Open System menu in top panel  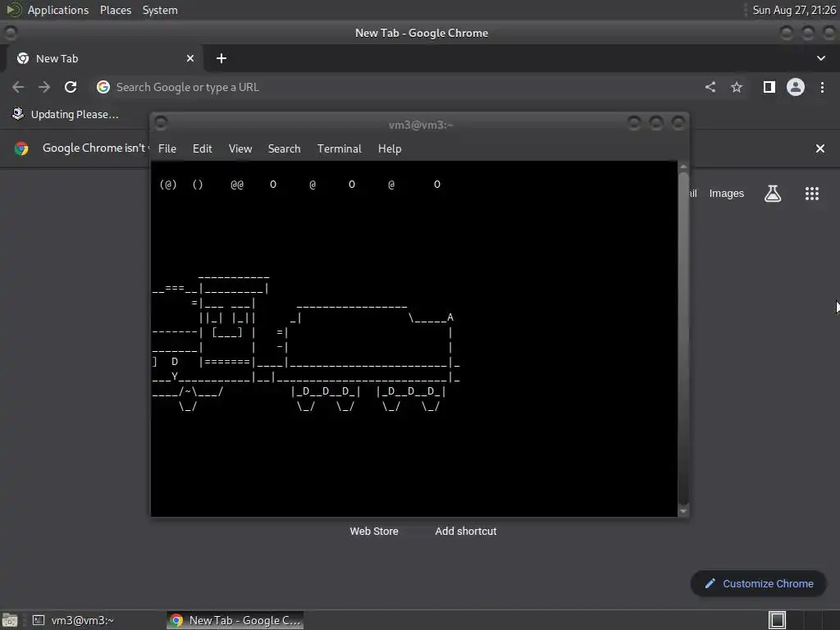pos(160,10)
